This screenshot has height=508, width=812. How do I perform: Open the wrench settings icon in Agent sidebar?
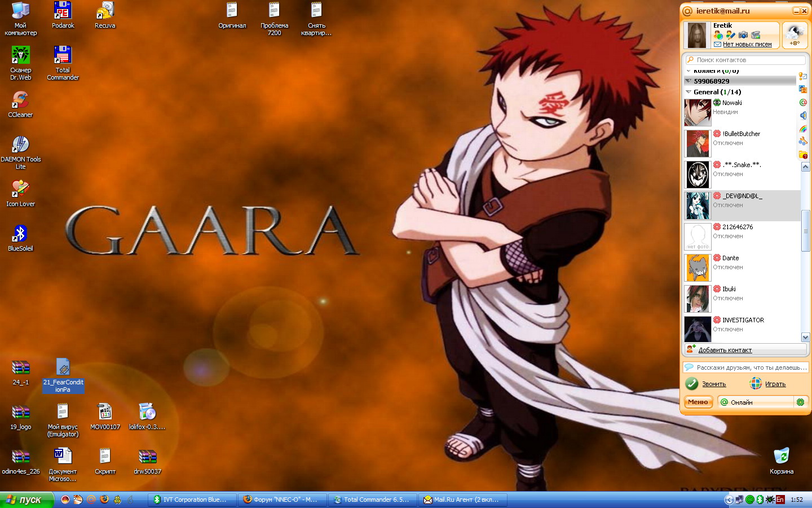[803, 142]
